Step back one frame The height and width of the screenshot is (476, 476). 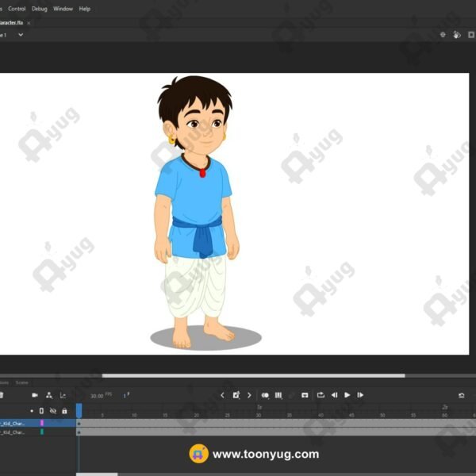click(x=334, y=395)
